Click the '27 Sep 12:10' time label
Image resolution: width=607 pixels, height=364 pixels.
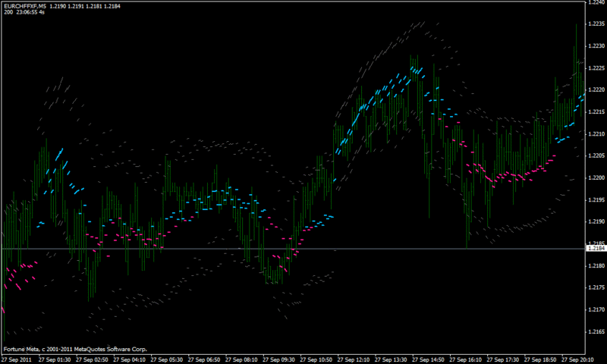pyautogui.click(x=354, y=359)
